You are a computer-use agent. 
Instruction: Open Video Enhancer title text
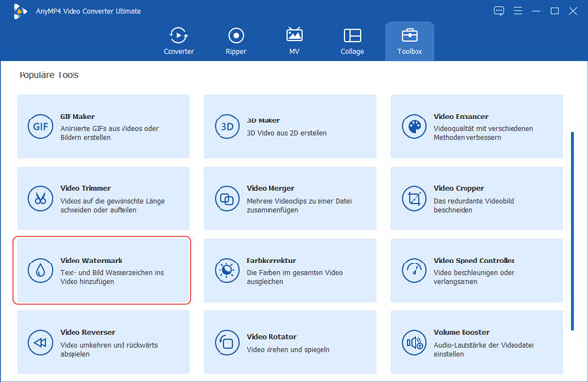[x=462, y=117]
